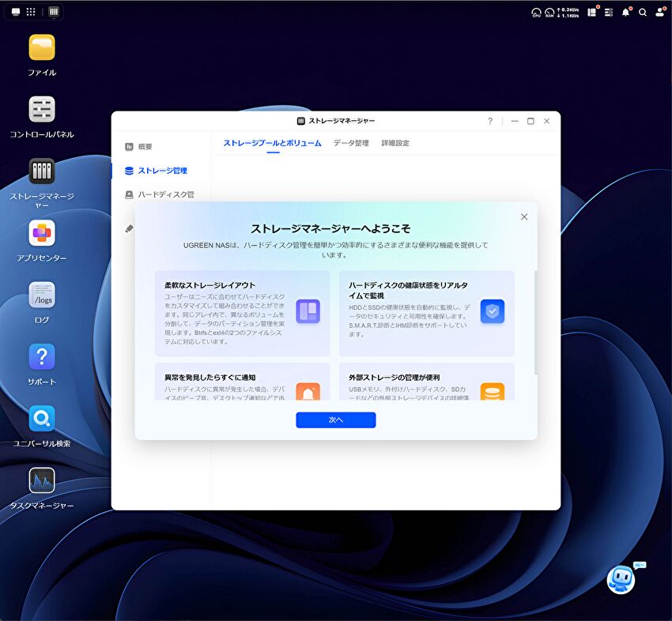Switch to the データ整理 tab
Image resolution: width=672 pixels, height=621 pixels.
coord(351,143)
